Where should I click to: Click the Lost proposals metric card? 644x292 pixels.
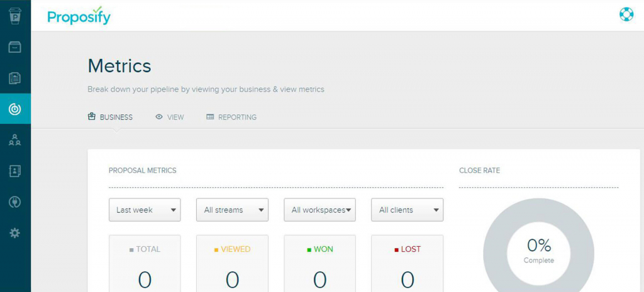[407, 264]
